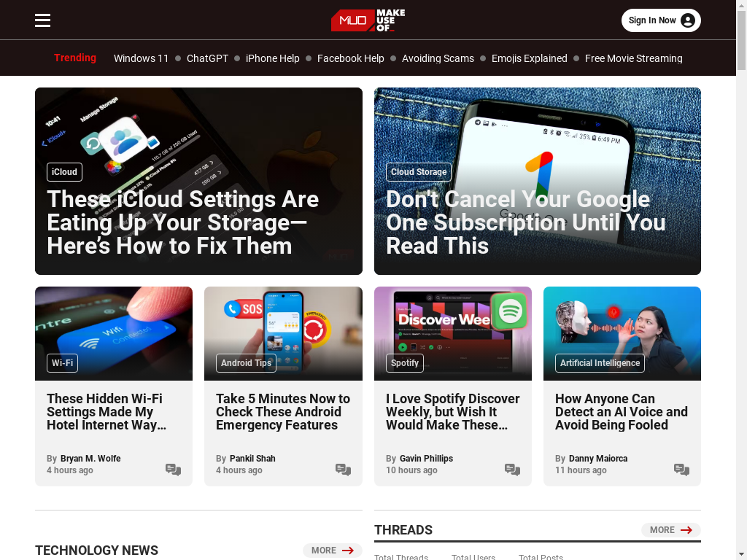The width and height of the screenshot is (747, 560).
Task: Click '11 hours ago' under Danny Maiorca
Action: (x=581, y=470)
